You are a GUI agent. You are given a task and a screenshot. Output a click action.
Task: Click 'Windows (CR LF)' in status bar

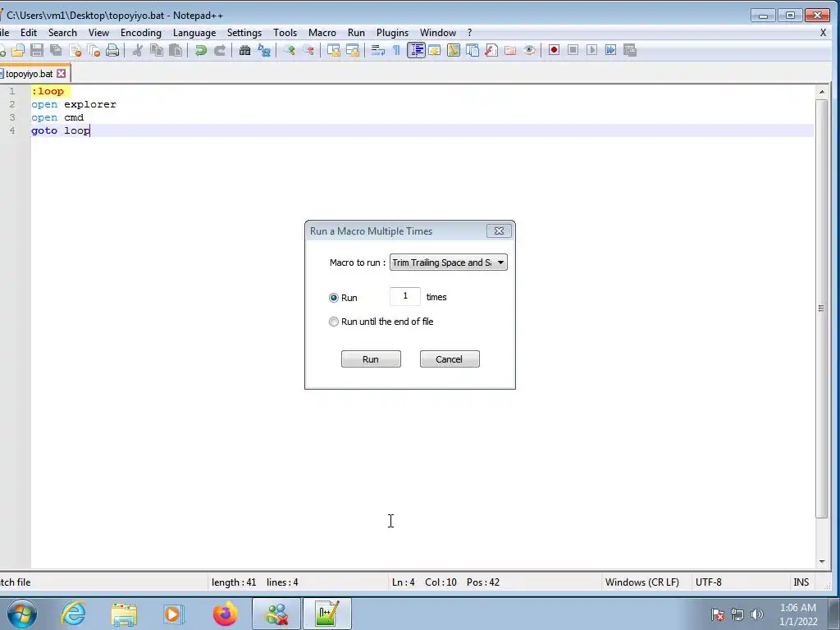click(x=641, y=582)
